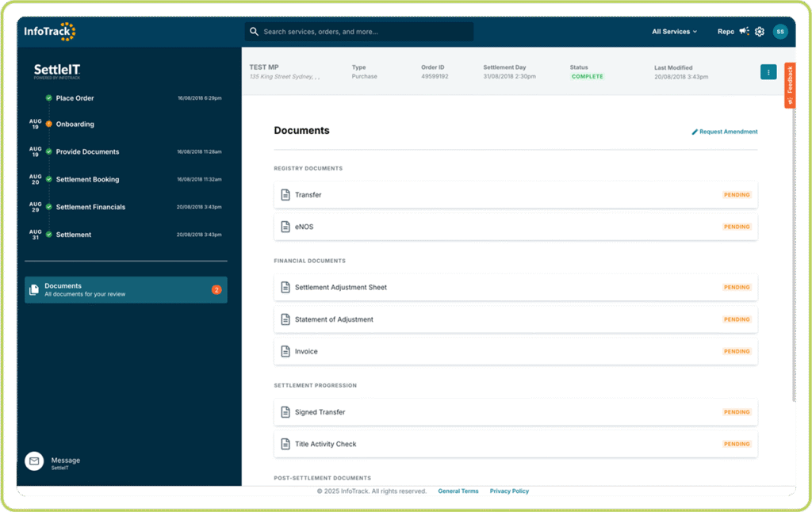This screenshot has height=512, width=812.
Task: Click the search services input field
Action: pos(359,32)
